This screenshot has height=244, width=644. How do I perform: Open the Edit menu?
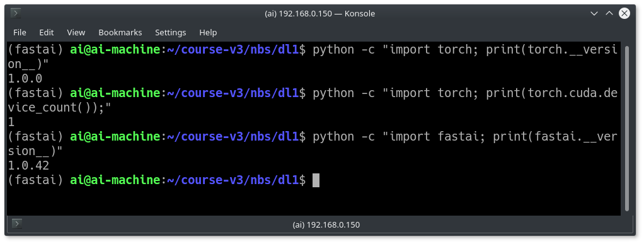tap(47, 32)
